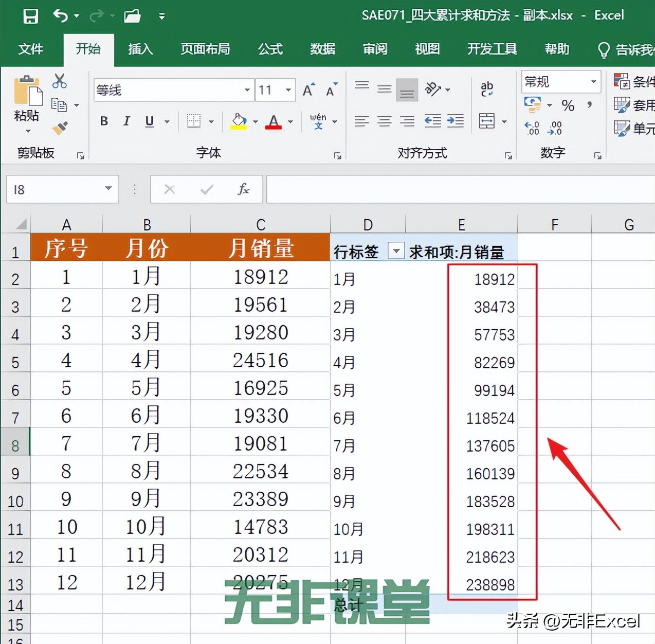
Task: Switch to the 插入 ribbon tab
Action: pos(140,49)
